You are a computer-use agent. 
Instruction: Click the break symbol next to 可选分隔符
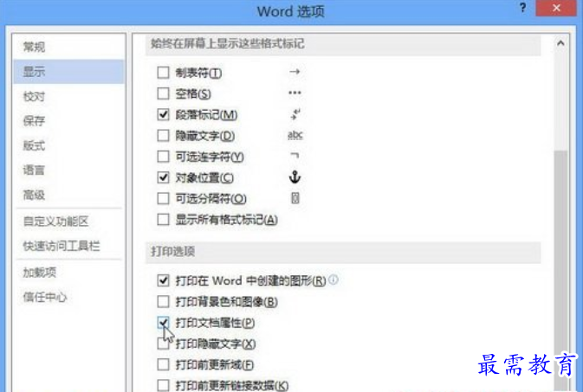click(295, 198)
